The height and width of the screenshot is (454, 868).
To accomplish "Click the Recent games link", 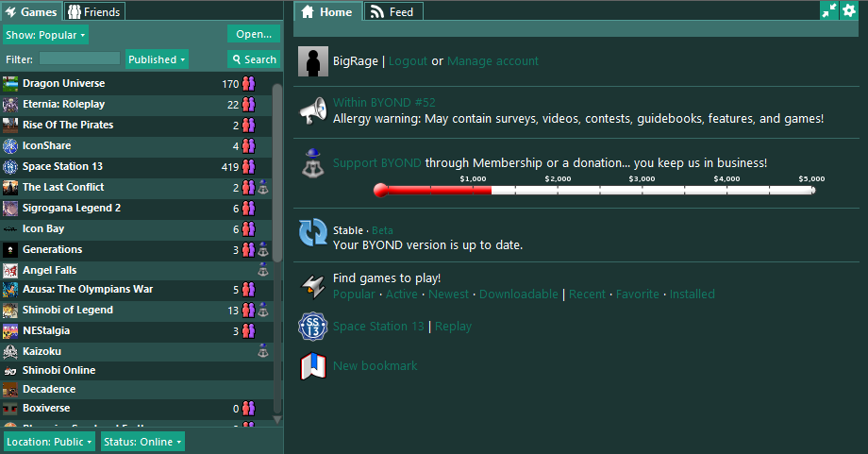I will pos(588,294).
